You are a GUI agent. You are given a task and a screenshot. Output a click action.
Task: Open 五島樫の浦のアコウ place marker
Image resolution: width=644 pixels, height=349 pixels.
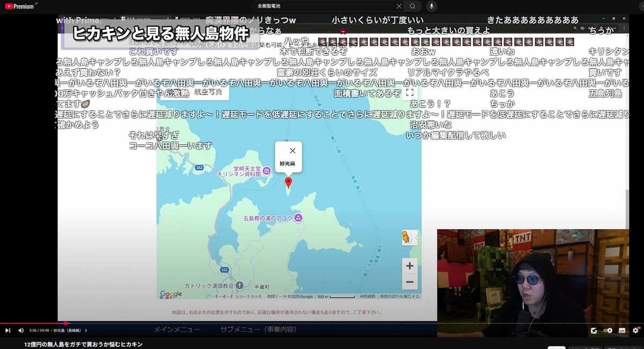(x=298, y=218)
